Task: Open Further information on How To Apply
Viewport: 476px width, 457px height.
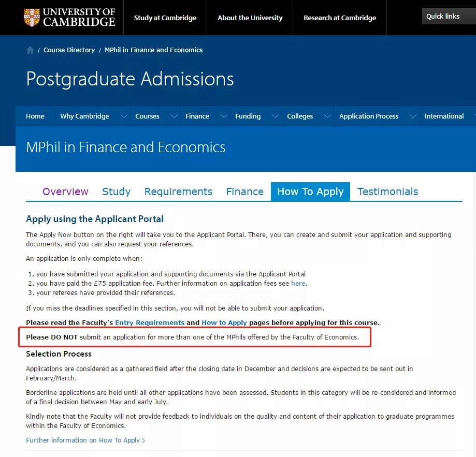Action: point(85,440)
